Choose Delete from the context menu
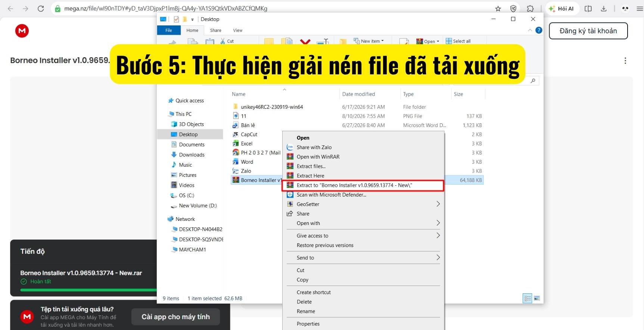644x330 pixels. (x=363, y=302)
